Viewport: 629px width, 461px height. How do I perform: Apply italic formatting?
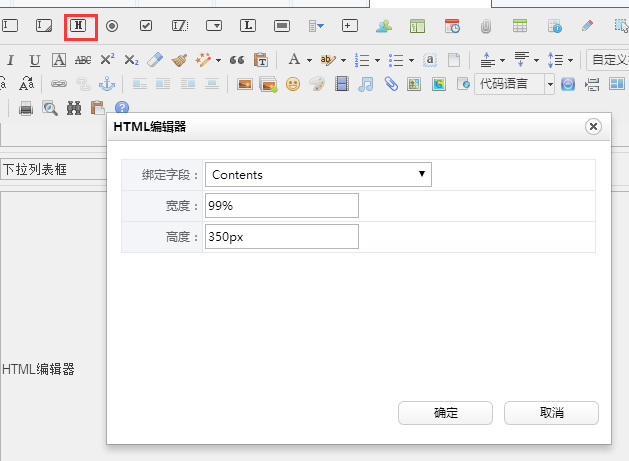pos(10,61)
